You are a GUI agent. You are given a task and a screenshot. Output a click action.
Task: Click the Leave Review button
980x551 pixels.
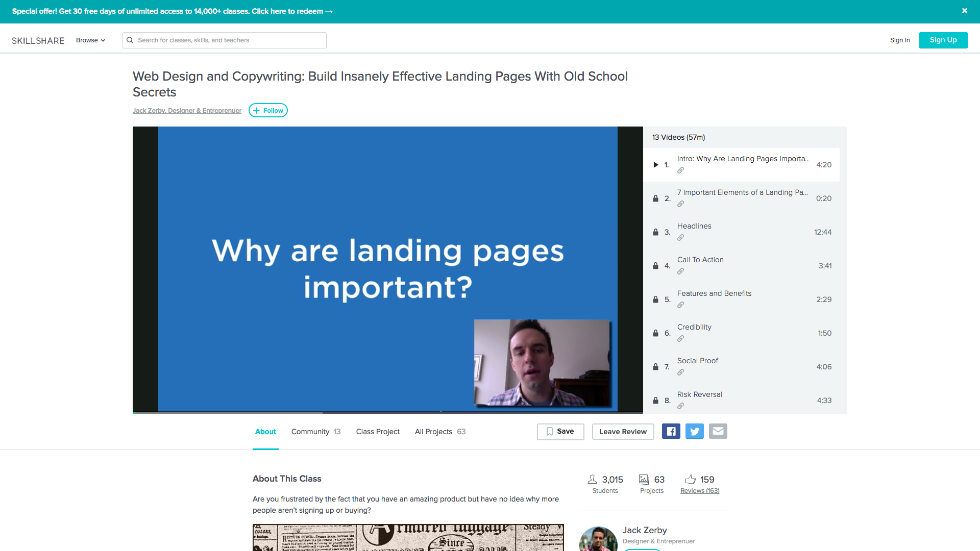[x=623, y=432]
